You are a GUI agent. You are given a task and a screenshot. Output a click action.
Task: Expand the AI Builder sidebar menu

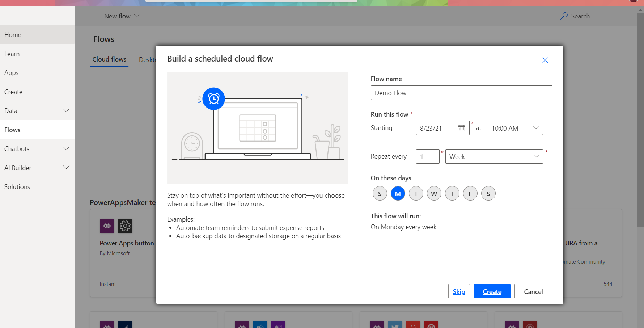66,168
